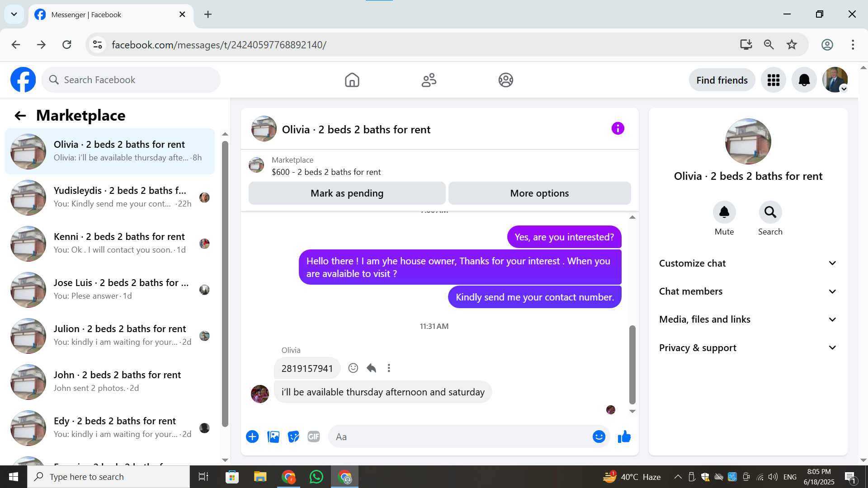Click the chat messages scrollbar
This screenshot has height=488, width=868.
point(632,365)
